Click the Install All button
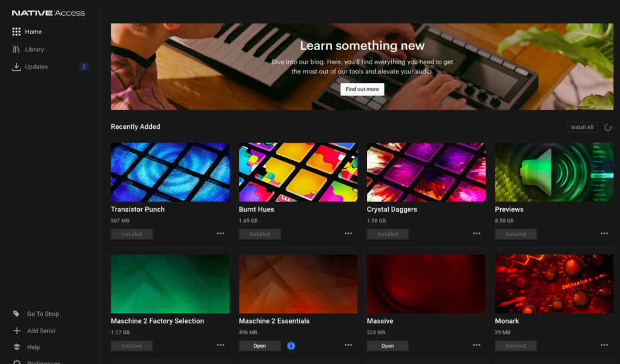This screenshot has height=364, width=620. (x=582, y=127)
